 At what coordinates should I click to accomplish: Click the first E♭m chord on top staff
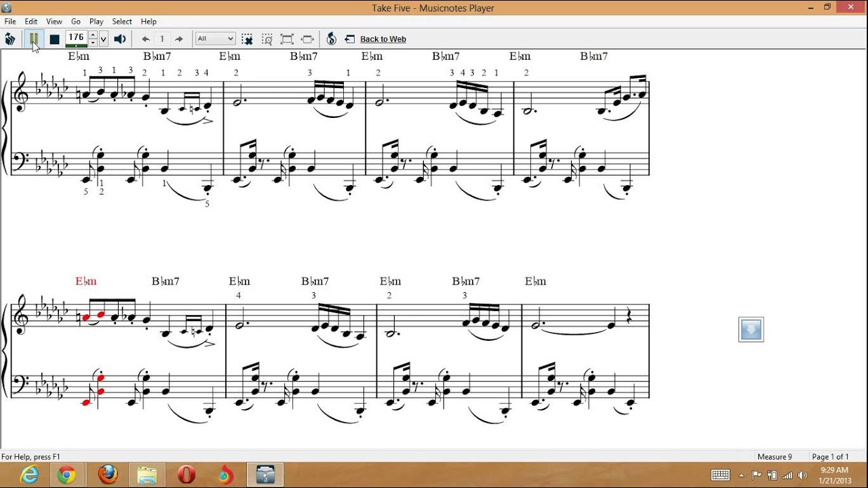tap(79, 56)
